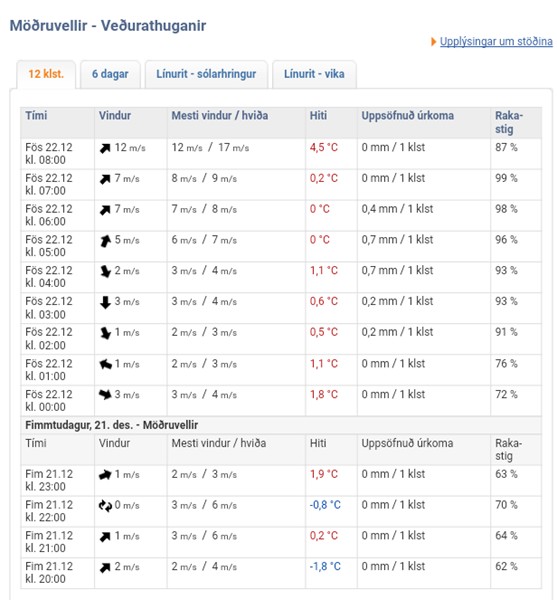Image resolution: width=557 pixels, height=600 pixels.
Task: Switch to Línurit - sólarhringur tab
Action: pos(206,74)
